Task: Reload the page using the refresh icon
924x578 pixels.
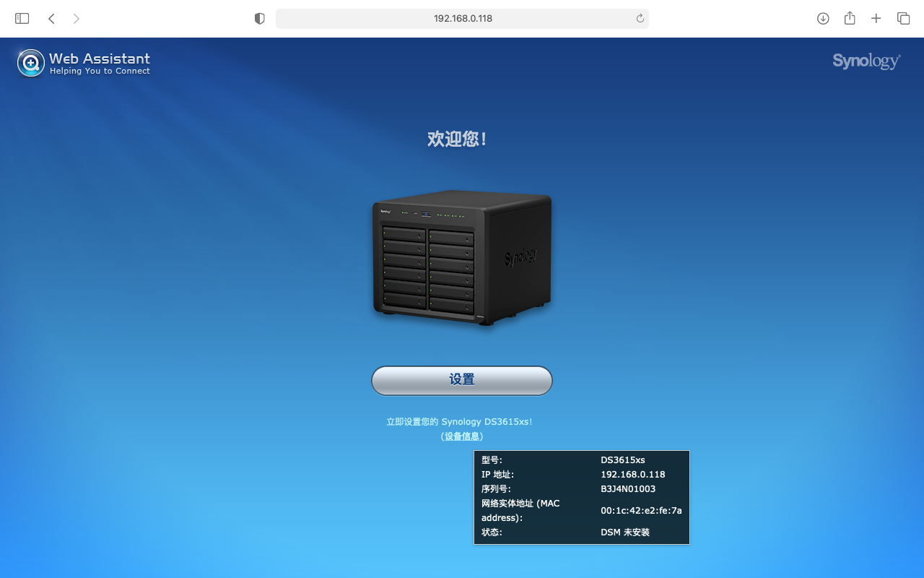Action: 640,19
